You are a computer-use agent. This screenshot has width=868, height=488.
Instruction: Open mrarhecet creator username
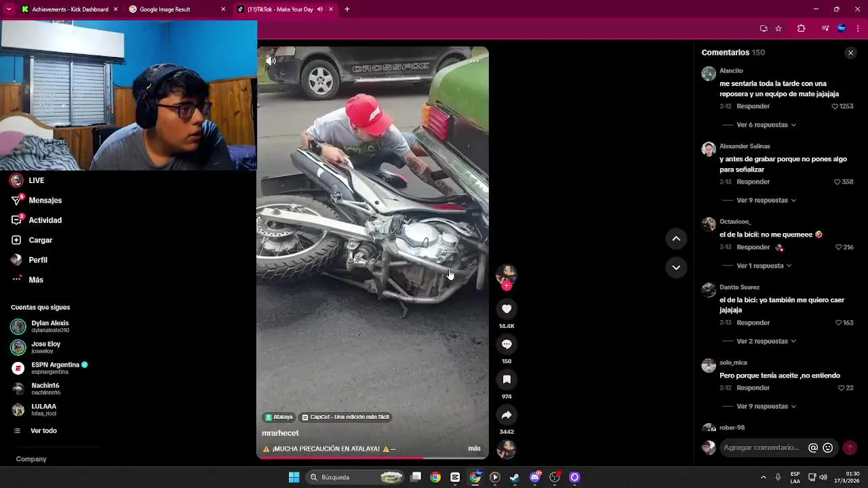280,433
